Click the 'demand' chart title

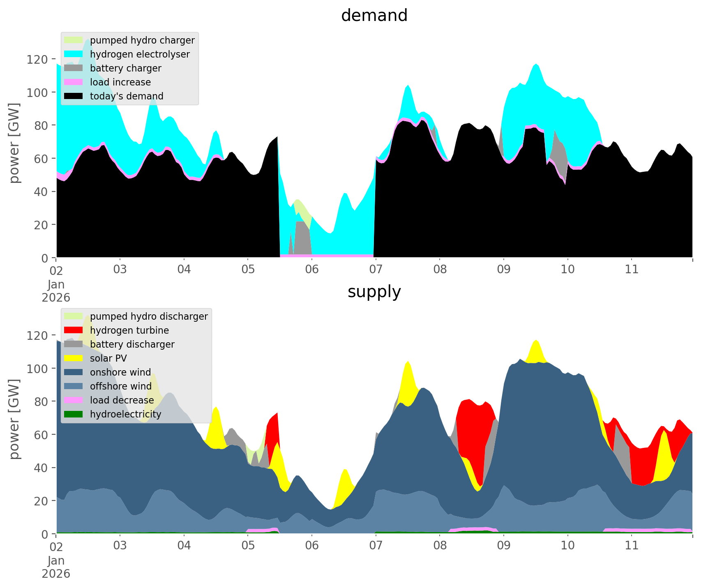click(374, 16)
